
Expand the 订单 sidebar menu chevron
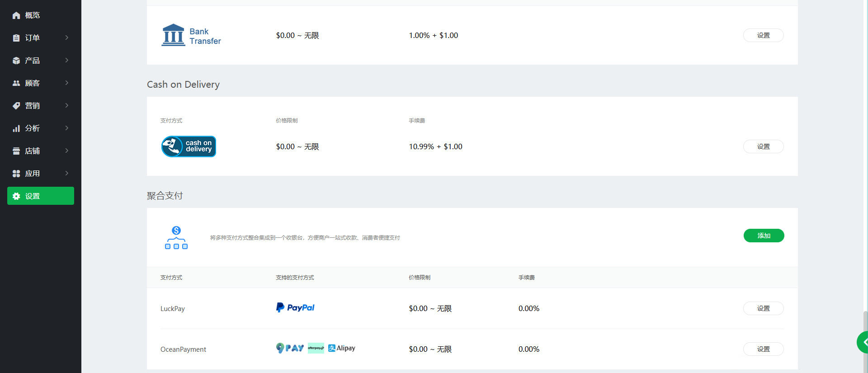[x=67, y=38]
